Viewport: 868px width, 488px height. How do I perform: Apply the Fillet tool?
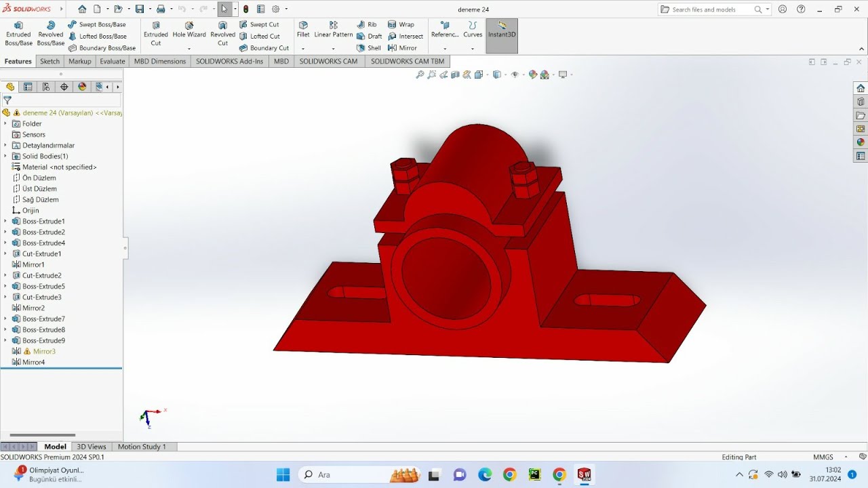tap(303, 30)
